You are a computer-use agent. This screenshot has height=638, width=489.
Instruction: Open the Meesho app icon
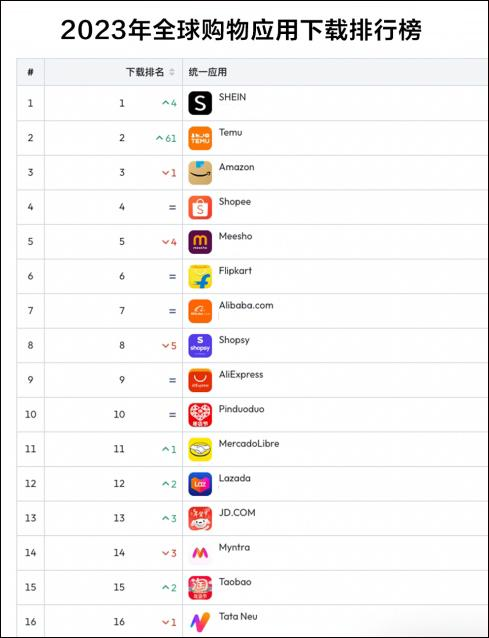pos(200,242)
